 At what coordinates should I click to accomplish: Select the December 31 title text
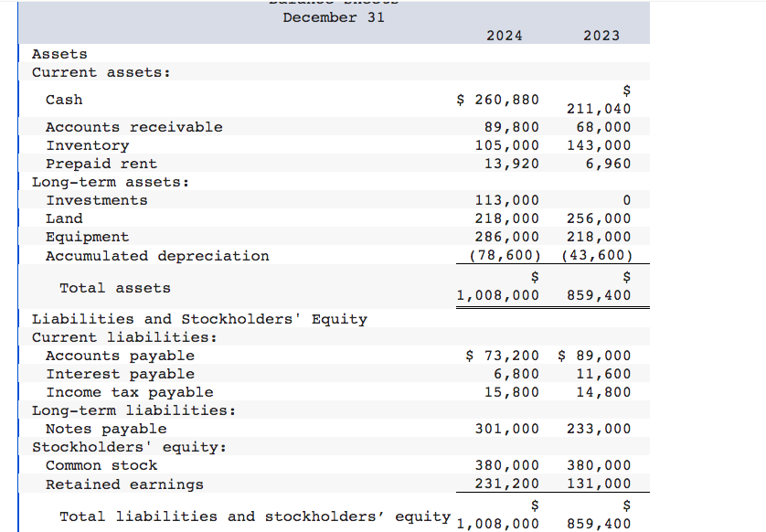[x=333, y=16]
